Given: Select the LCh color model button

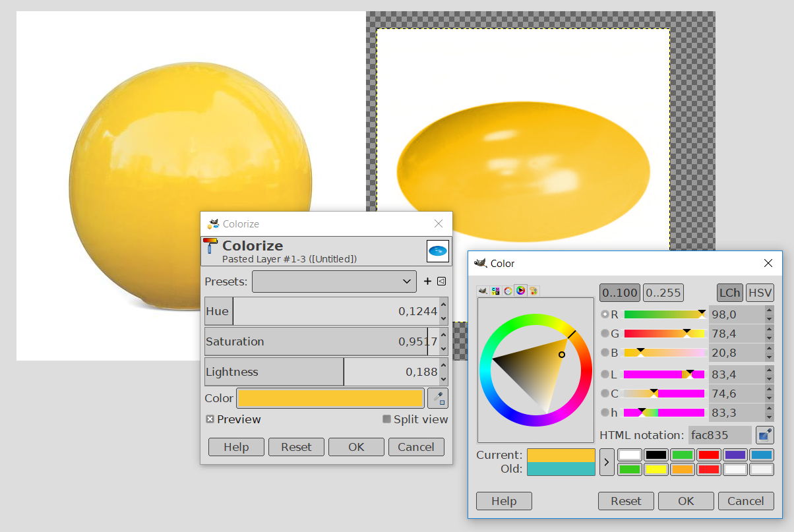Looking at the screenshot, I should [730, 293].
